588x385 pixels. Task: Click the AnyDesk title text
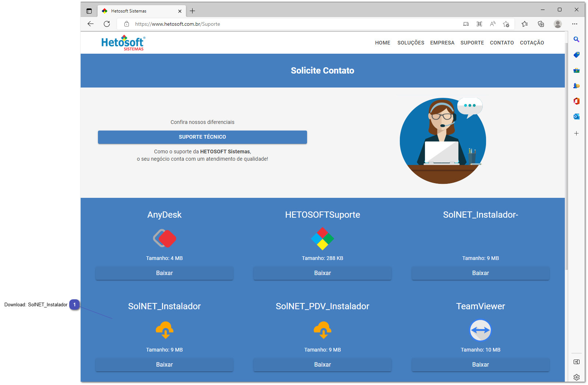point(165,215)
